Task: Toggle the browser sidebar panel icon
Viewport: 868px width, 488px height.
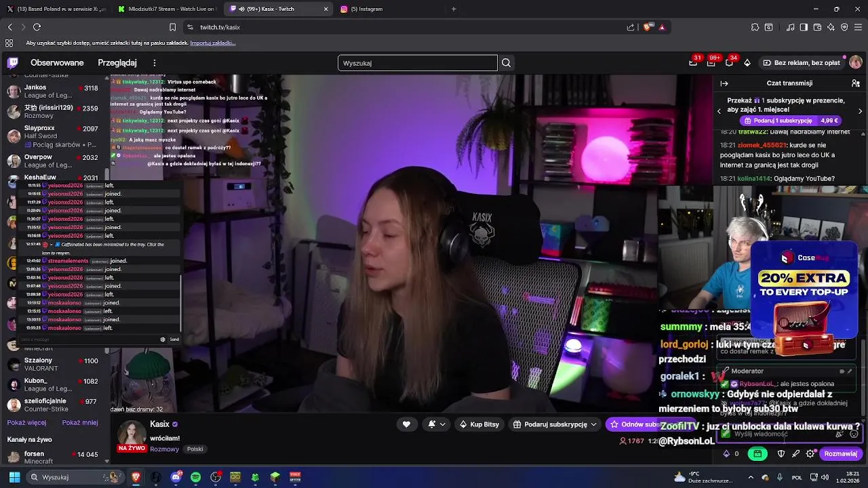Action: (804, 27)
